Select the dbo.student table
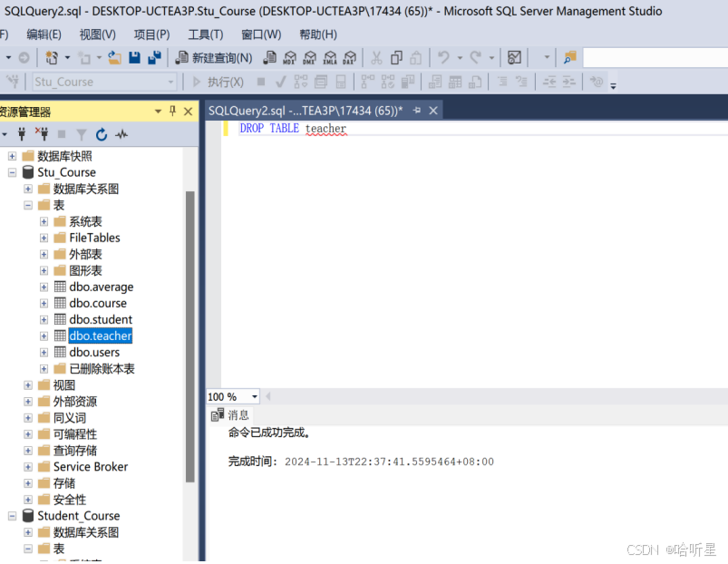The image size is (728, 564). tap(101, 319)
